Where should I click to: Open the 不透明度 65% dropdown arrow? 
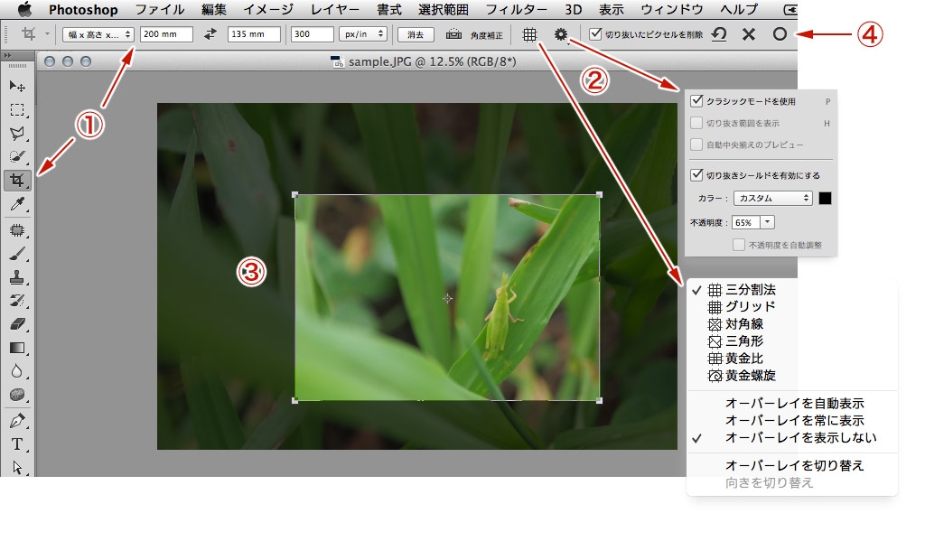point(767,222)
